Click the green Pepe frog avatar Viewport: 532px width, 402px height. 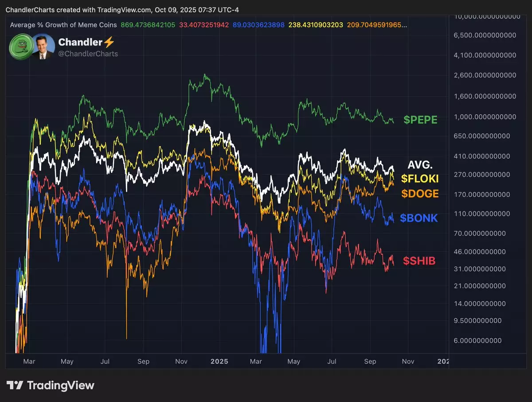click(20, 47)
